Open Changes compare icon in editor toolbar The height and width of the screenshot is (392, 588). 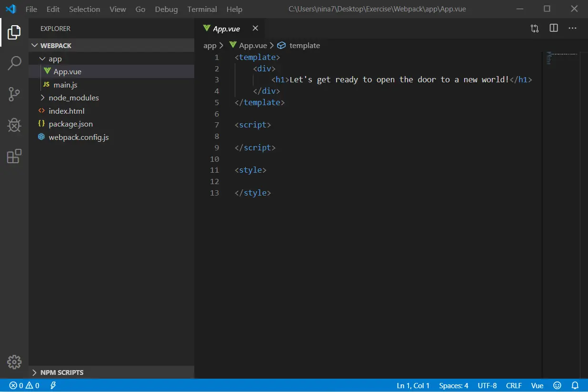pos(535,29)
